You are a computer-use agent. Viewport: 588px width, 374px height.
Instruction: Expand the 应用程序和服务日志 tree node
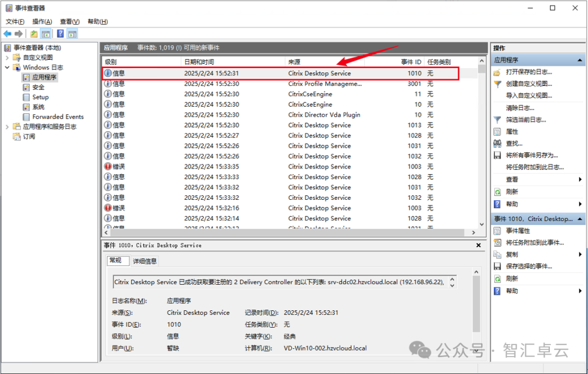(7, 127)
